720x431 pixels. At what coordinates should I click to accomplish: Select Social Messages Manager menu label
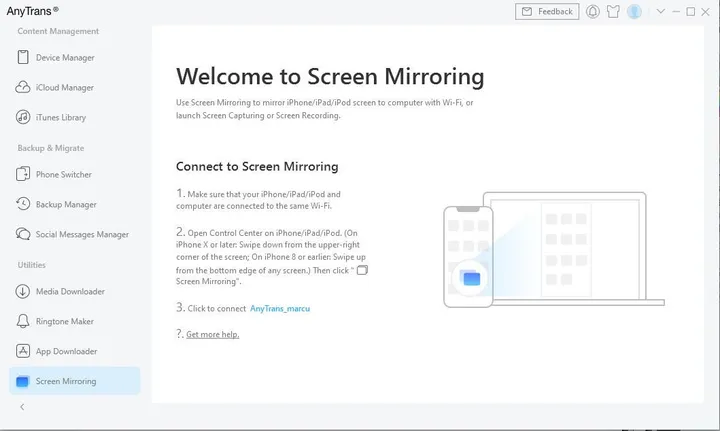82,235
